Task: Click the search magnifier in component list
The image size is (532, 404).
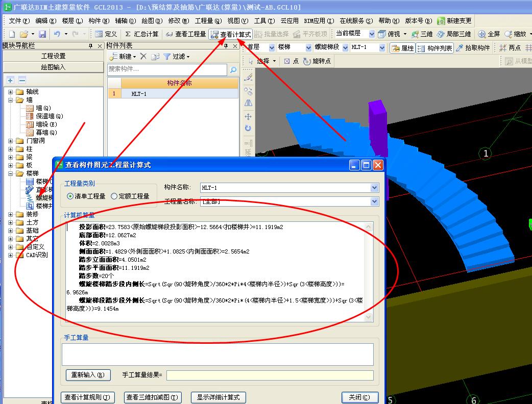Action: click(x=233, y=69)
